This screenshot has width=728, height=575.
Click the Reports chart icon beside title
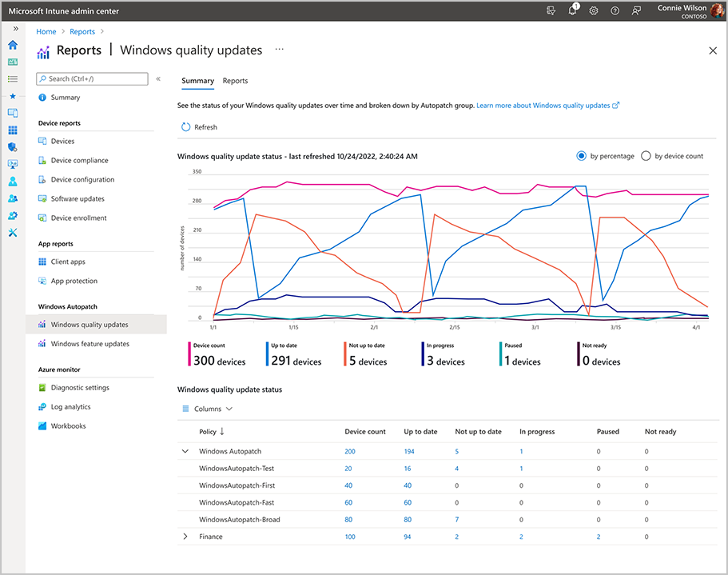pyautogui.click(x=43, y=53)
